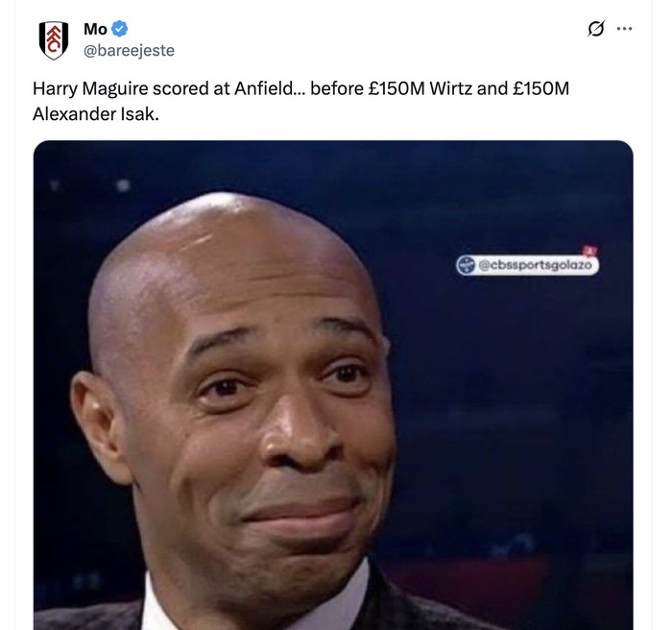Visit the @bareejeste handle link
The image size is (672, 630).
129,51
